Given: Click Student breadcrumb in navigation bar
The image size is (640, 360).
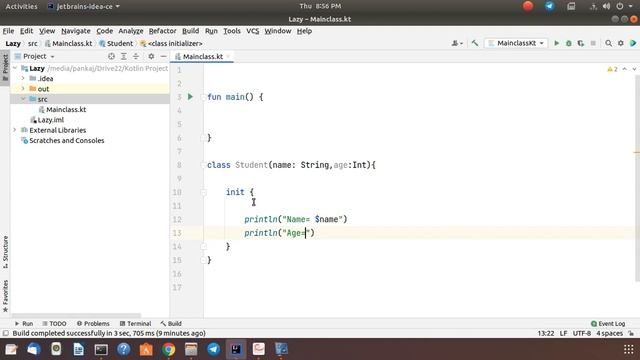Looking at the screenshot, I should 116,43.
